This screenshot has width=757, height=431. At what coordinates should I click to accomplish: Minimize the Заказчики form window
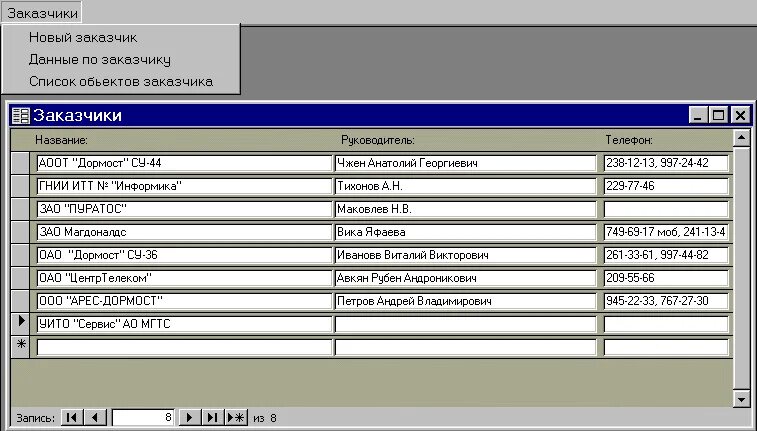pos(698,115)
